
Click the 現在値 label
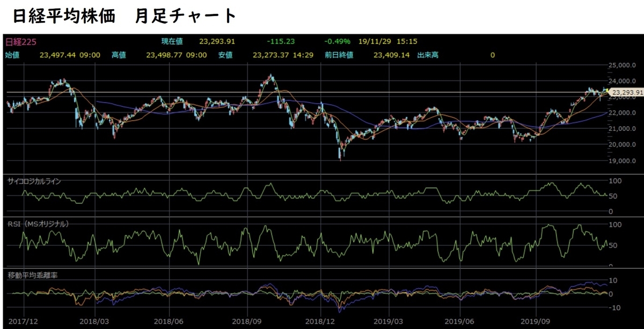click(x=172, y=41)
